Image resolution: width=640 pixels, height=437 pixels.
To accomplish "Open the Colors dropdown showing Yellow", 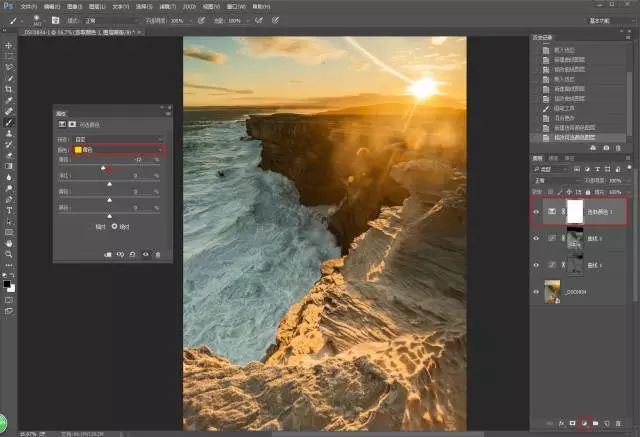I will 120,150.
